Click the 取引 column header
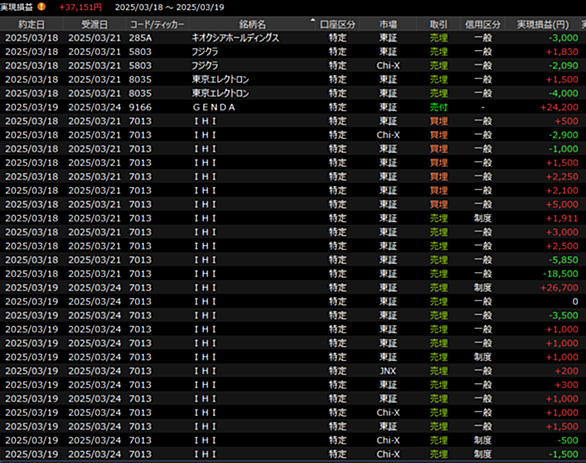The width and height of the screenshot is (586, 463). 438,25
